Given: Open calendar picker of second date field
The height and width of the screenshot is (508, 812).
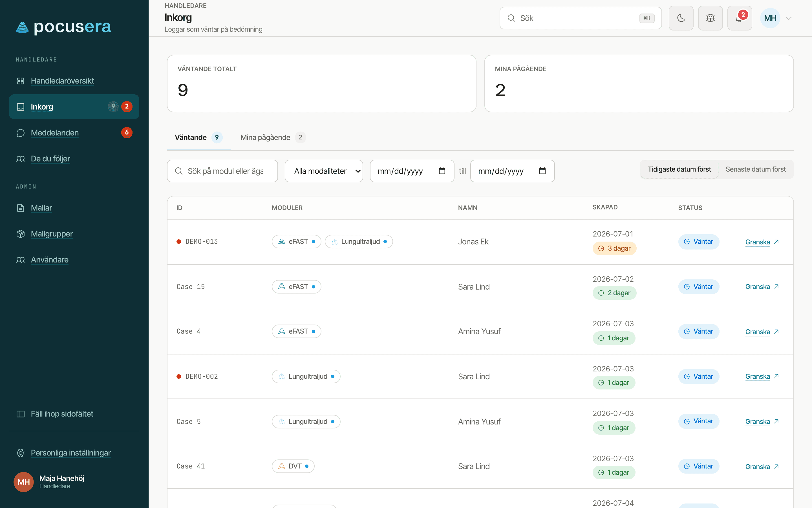Looking at the screenshot, I should pyautogui.click(x=542, y=171).
